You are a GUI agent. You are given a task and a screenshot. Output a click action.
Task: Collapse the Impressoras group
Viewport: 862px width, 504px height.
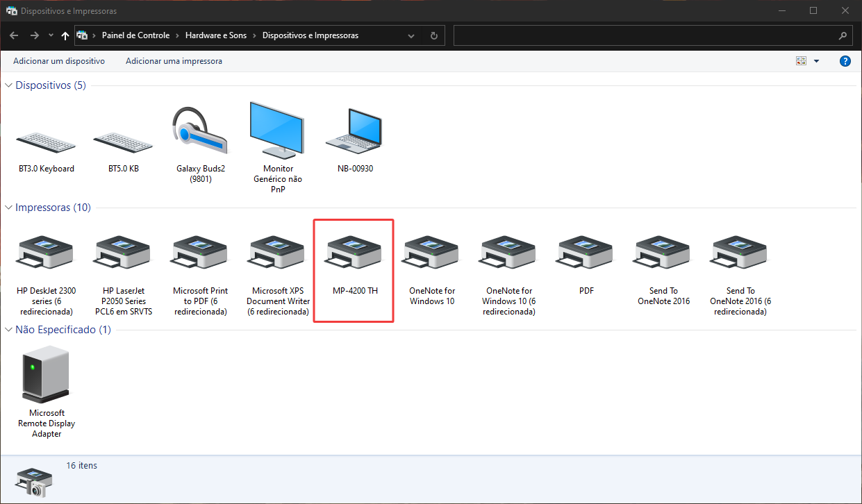(x=9, y=208)
